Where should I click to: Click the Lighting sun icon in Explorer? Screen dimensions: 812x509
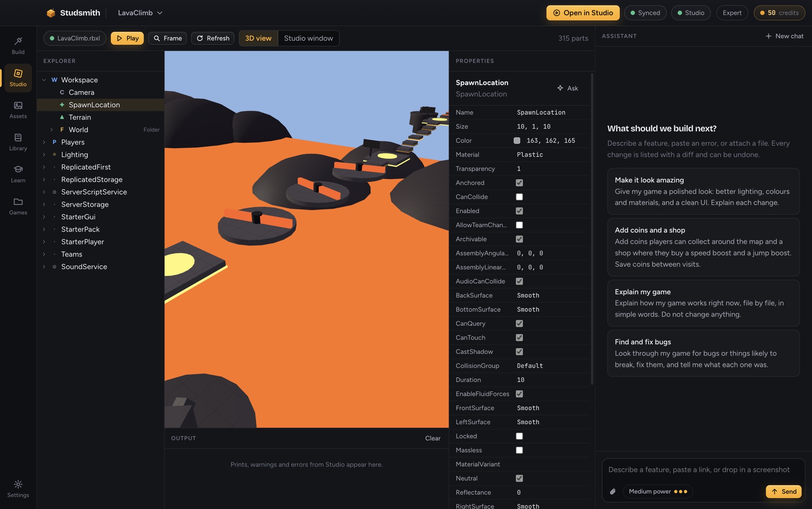coord(54,155)
